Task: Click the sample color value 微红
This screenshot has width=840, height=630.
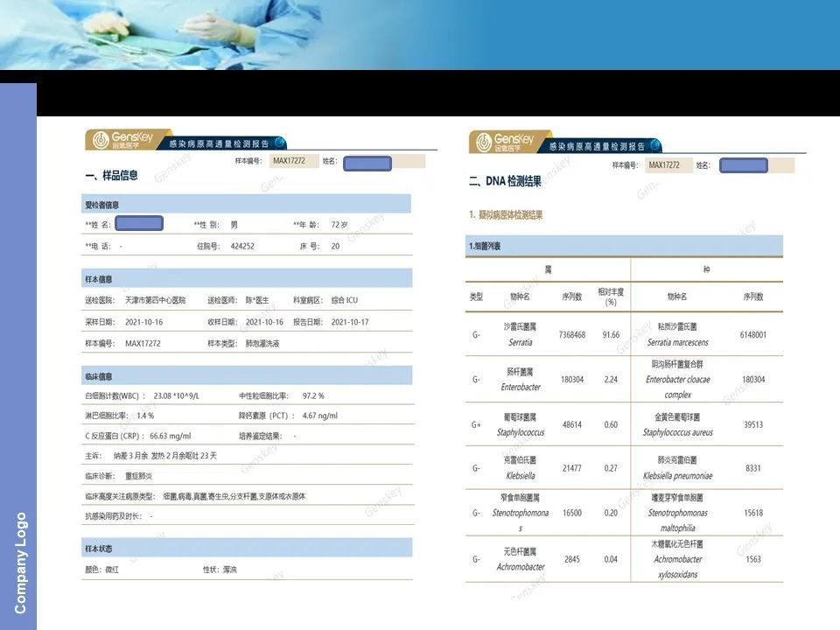Action: click(112, 570)
